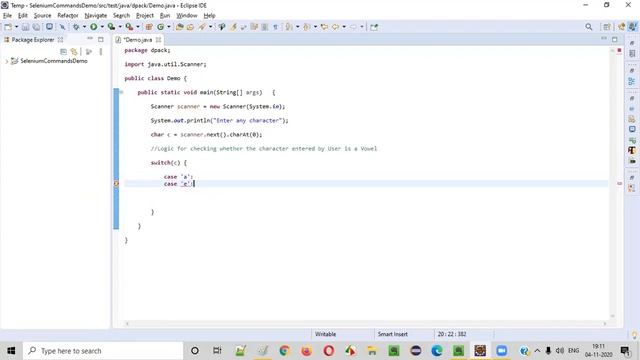Click the Writable status field
Image resolution: width=640 pixels, height=360 pixels.
pos(325,334)
